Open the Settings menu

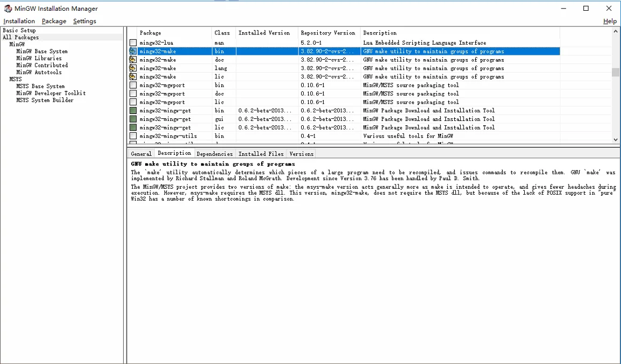(84, 21)
